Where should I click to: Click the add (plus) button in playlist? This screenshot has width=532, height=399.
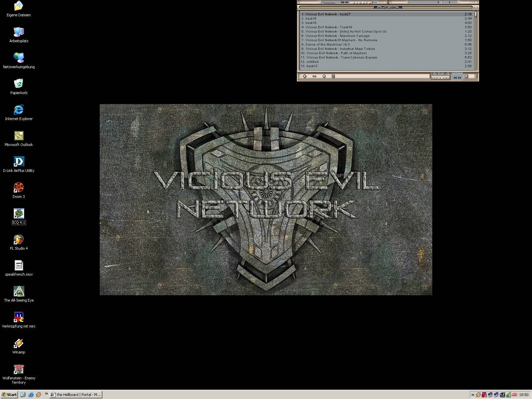point(304,76)
